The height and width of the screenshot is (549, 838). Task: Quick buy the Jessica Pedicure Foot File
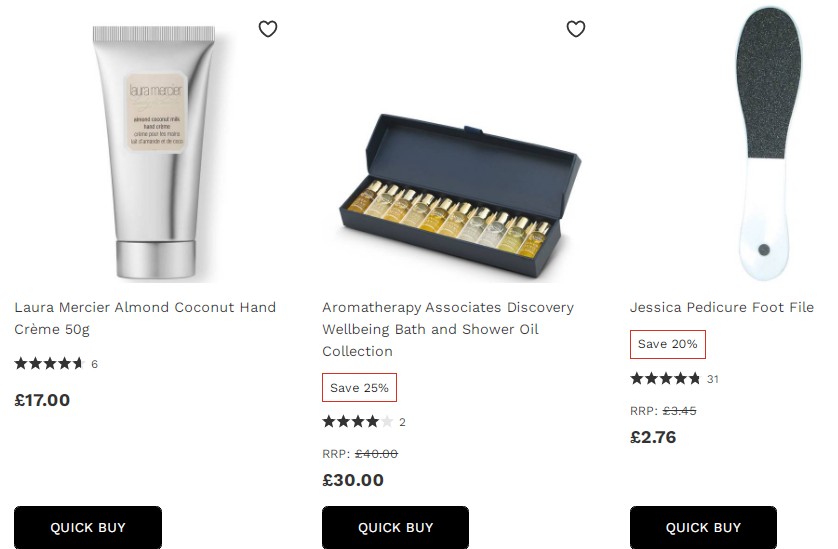tap(703, 527)
